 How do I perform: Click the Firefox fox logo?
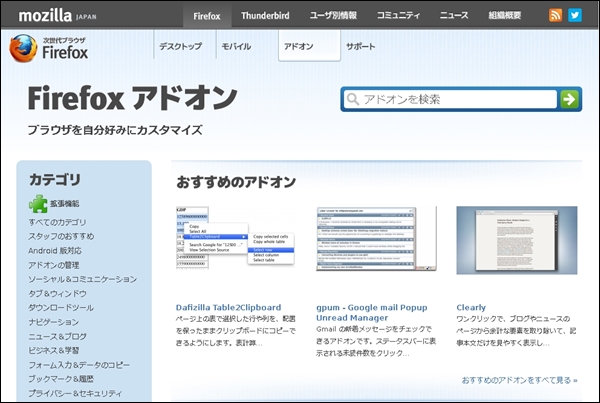click(23, 48)
